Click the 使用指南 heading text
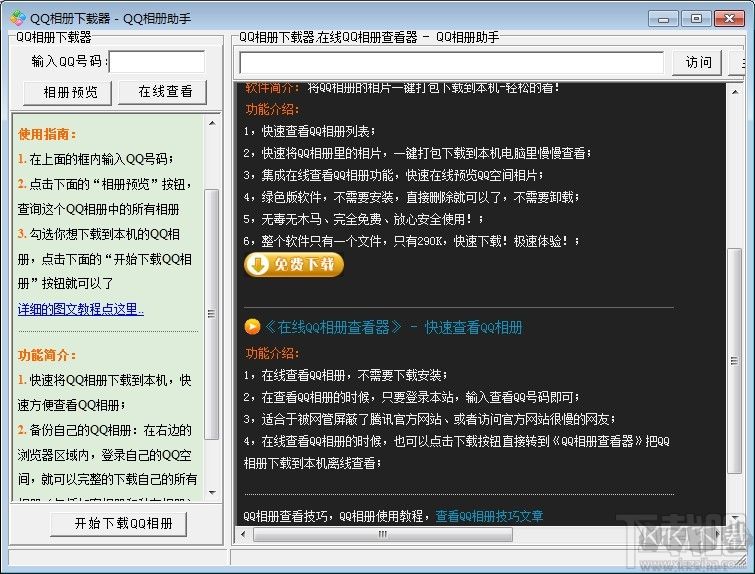 point(47,134)
